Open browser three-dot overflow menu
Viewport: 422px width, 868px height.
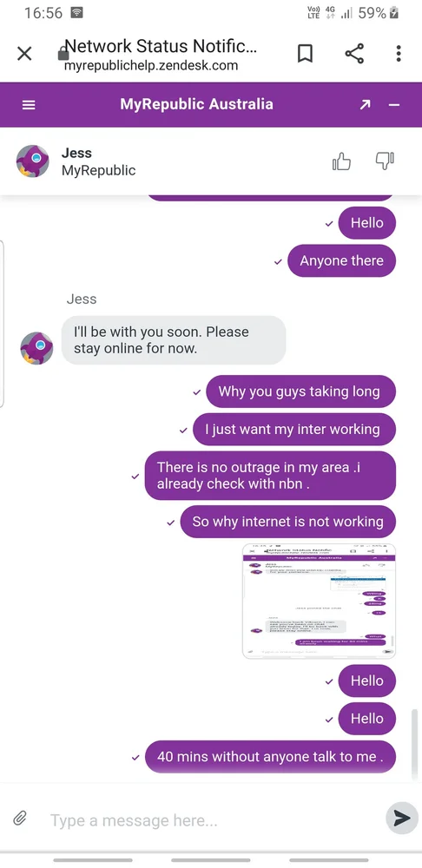(399, 54)
